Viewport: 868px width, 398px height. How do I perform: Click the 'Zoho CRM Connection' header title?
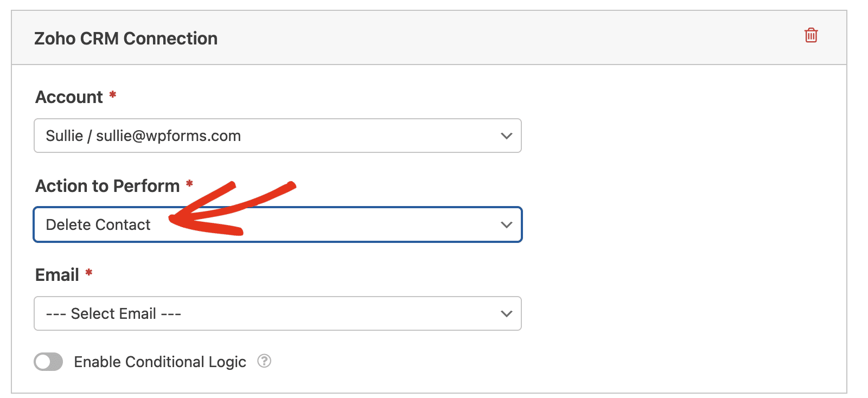pos(126,38)
